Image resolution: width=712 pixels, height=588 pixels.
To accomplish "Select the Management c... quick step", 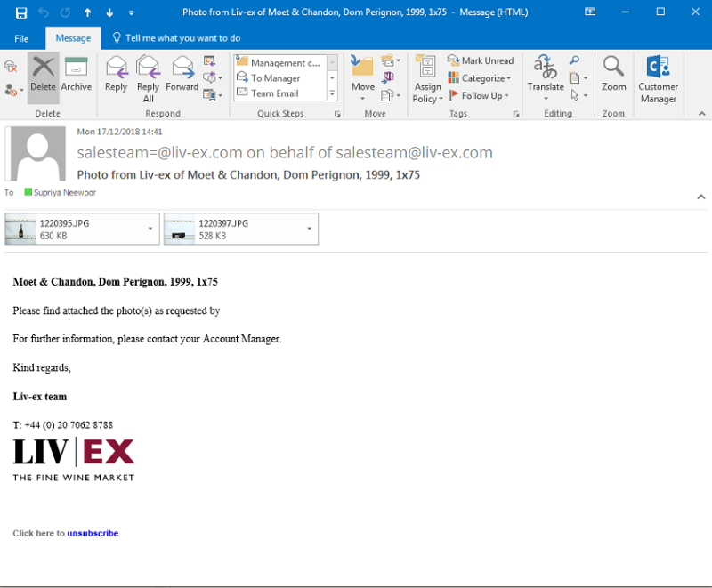I will coord(279,62).
